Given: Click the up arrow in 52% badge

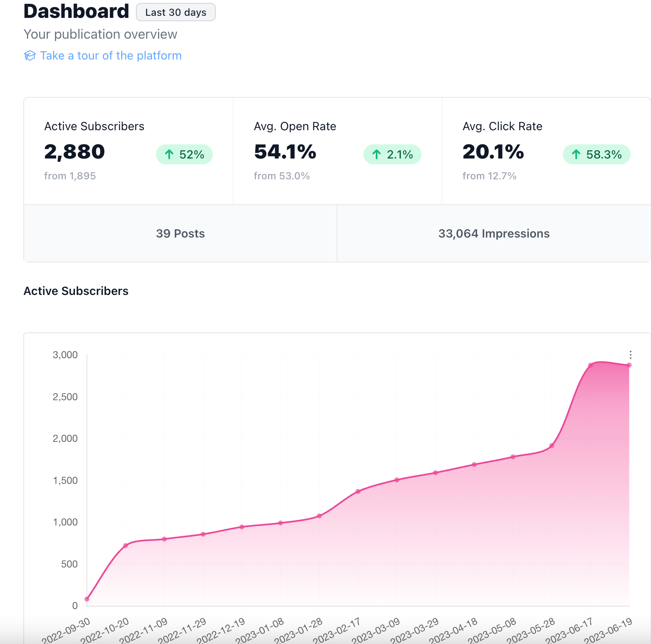Looking at the screenshot, I should pyautogui.click(x=169, y=154).
